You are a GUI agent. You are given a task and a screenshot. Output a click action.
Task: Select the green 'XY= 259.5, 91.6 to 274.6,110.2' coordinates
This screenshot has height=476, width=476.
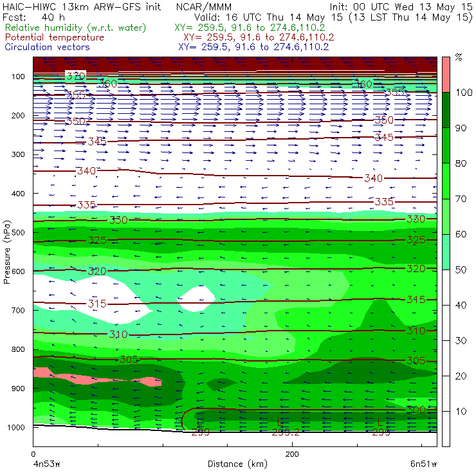(250, 28)
